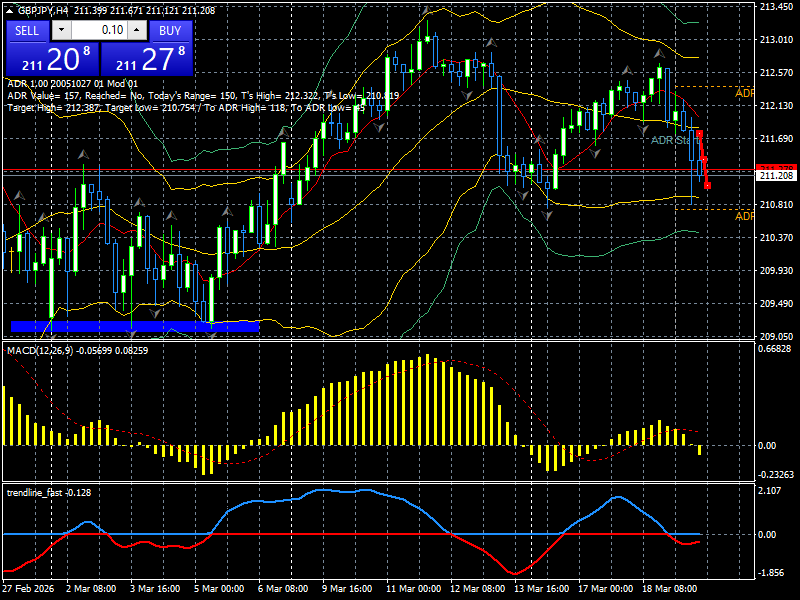Click the MACD scale value -0.23263
The width and height of the screenshot is (800, 600).
tap(776, 474)
